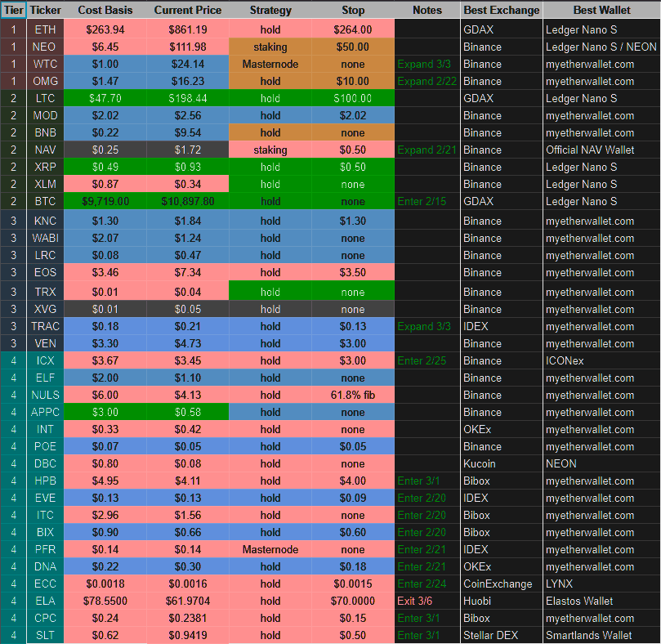Viewport: 661px width, 644px height.
Task: Select the Kucoin exchange cell
Action: pos(502,464)
